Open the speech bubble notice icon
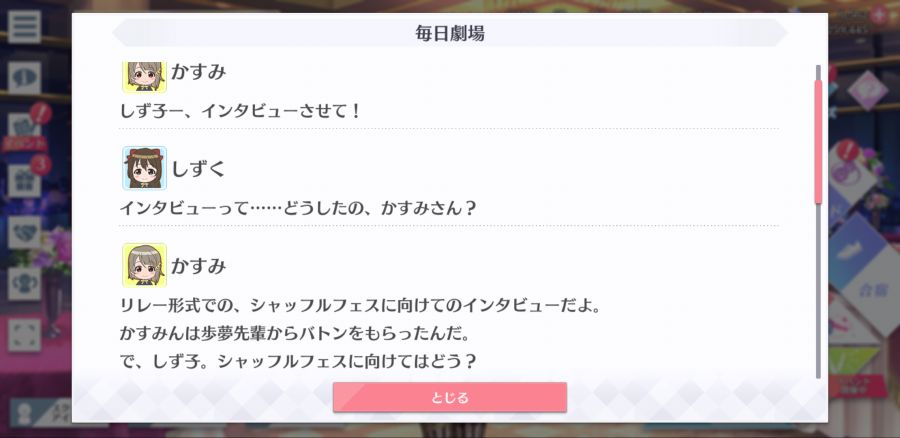The image size is (900, 438). tap(24, 77)
